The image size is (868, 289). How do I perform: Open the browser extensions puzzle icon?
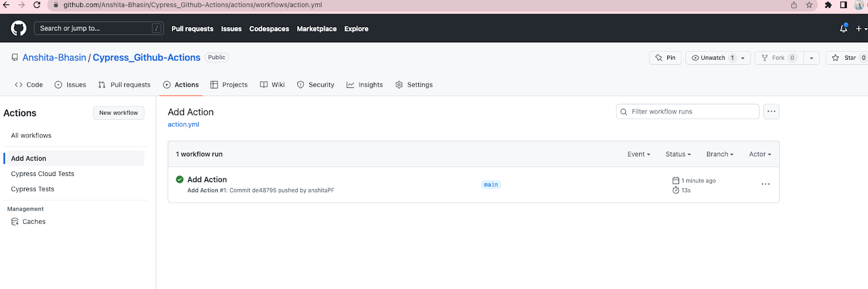828,5
